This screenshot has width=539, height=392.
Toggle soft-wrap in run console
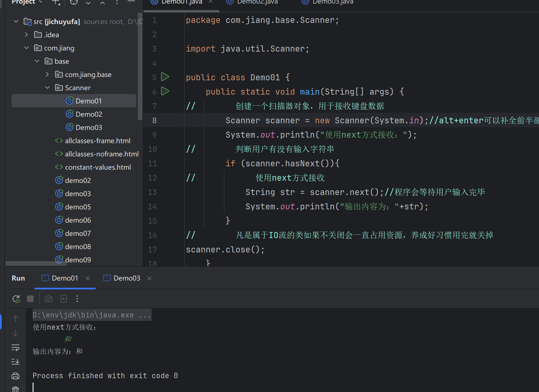pyautogui.click(x=15, y=348)
